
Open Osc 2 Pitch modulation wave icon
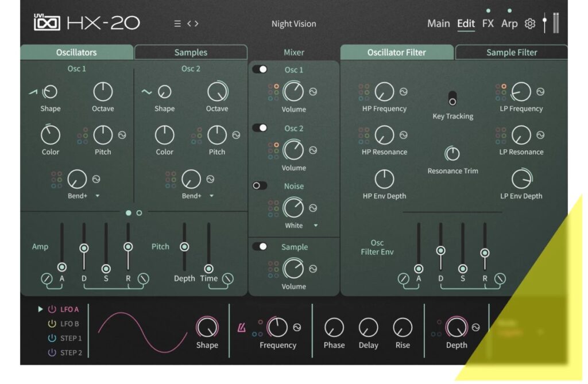236,135
